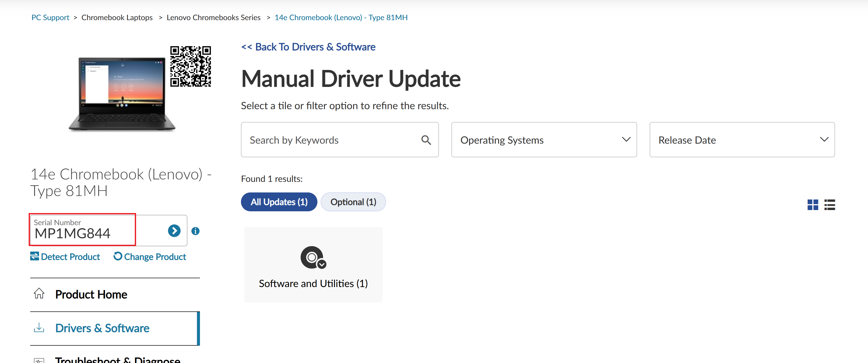Click the PC Support breadcrumb link
This screenshot has height=363, width=868.
coord(50,18)
